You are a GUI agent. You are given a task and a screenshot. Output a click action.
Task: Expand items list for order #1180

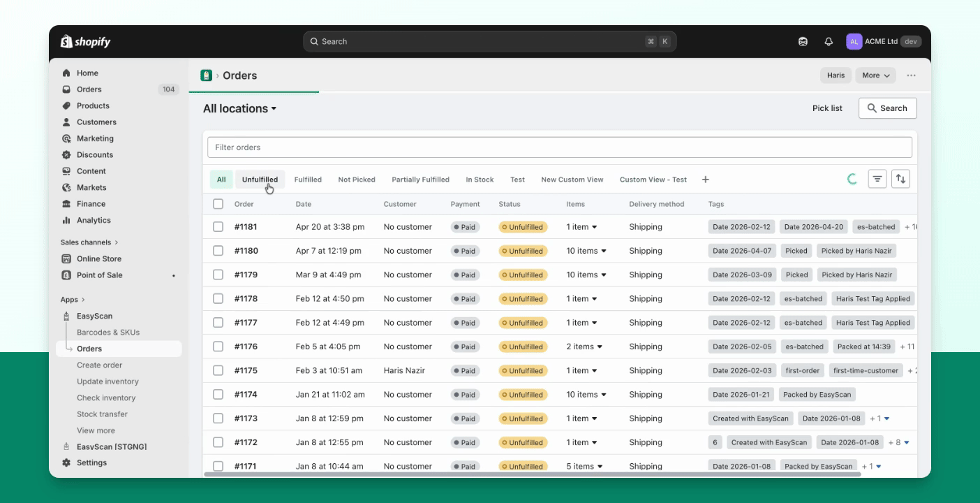pos(586,251)
